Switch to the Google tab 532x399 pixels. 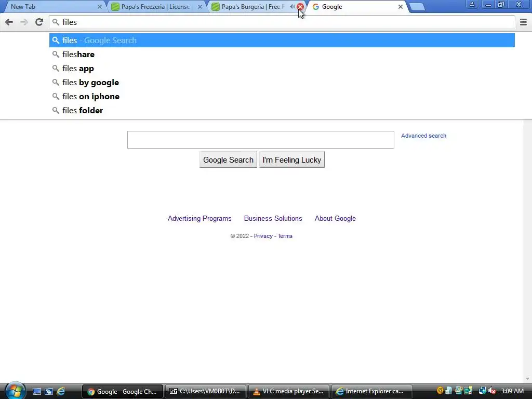coord(356,7)
